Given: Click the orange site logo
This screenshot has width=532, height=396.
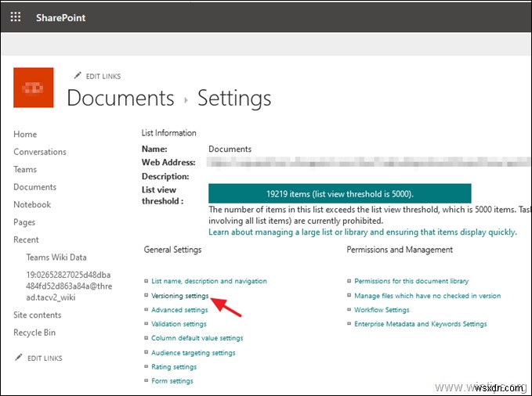Looking at the screenshot, I should pos(33,88).
